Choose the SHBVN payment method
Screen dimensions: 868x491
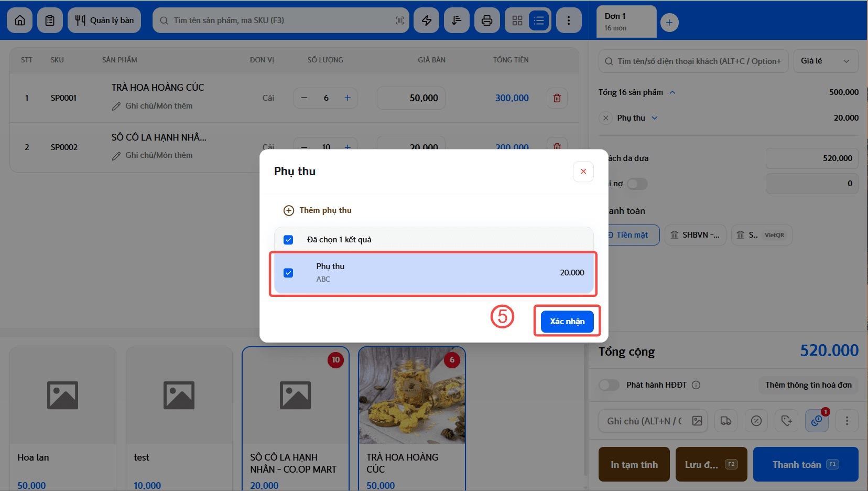695,235
